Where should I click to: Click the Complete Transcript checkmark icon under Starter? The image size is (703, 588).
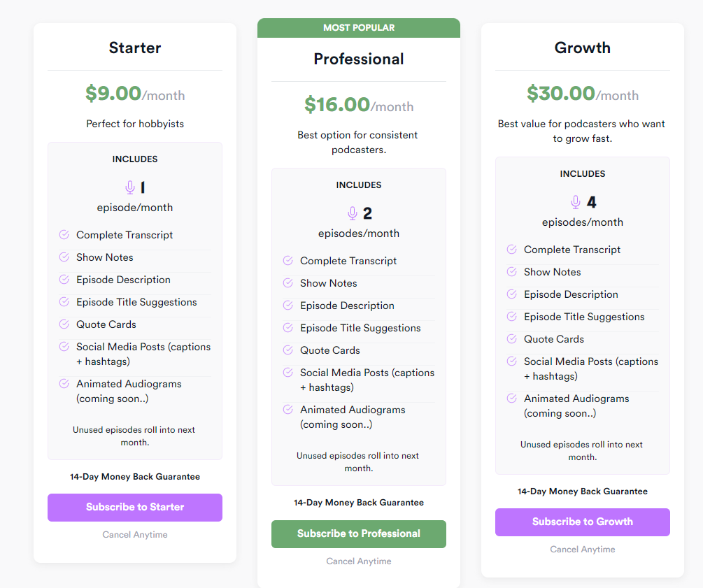click(64, 234)
